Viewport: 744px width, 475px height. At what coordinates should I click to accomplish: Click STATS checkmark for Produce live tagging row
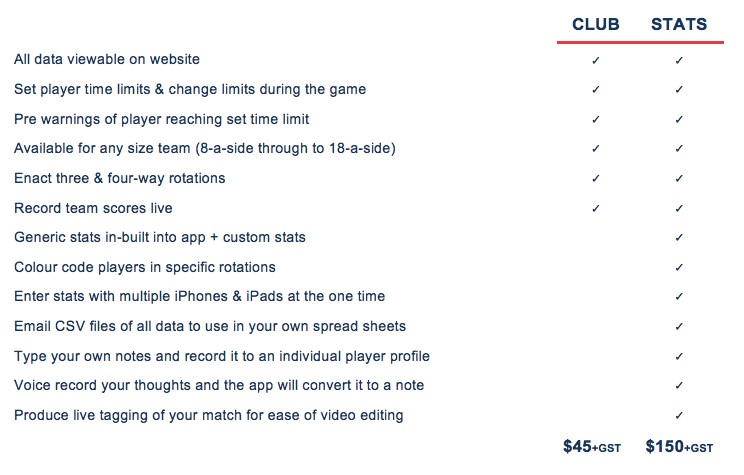point(679,416)
